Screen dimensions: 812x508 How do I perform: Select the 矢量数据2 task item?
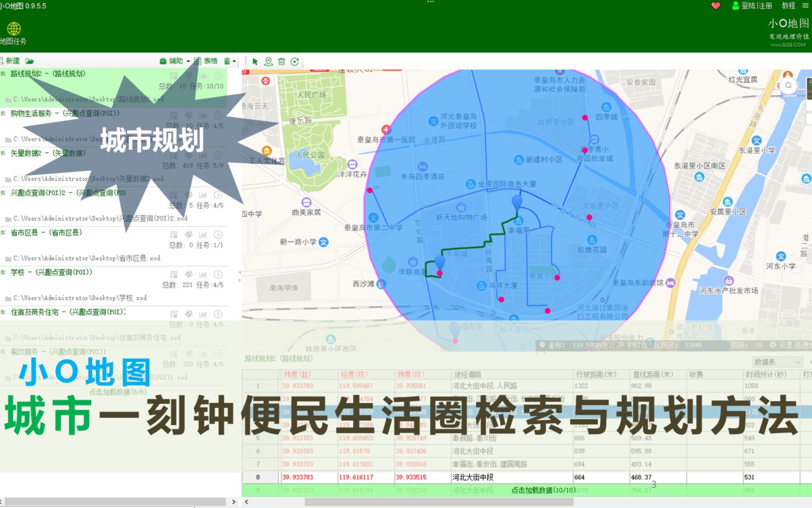coord(113,166)
